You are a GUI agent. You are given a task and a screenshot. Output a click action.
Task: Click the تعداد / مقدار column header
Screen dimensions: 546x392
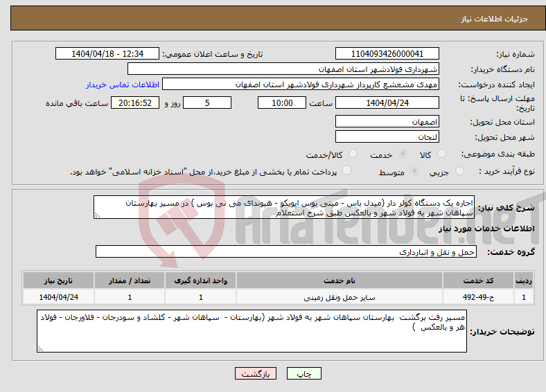click(x=130, y=280)
